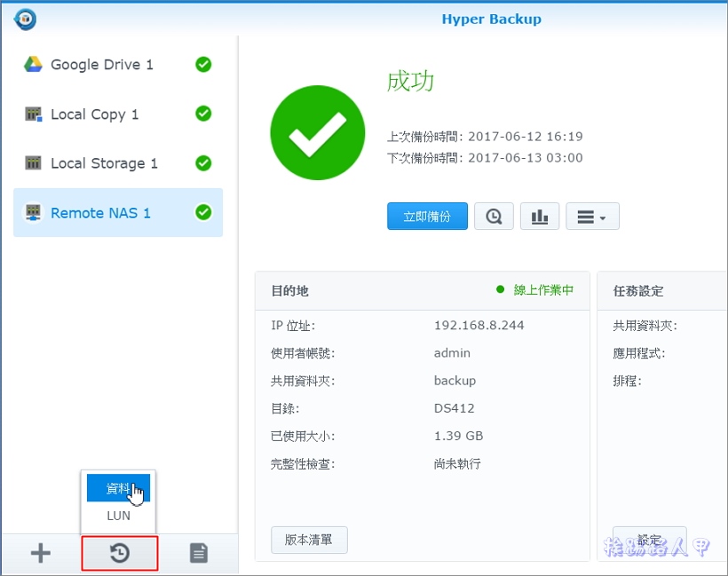The image size is (728, 576).
Task: Click Remote NAS 1 green status checkmark
Action: [x=203, y=213]
